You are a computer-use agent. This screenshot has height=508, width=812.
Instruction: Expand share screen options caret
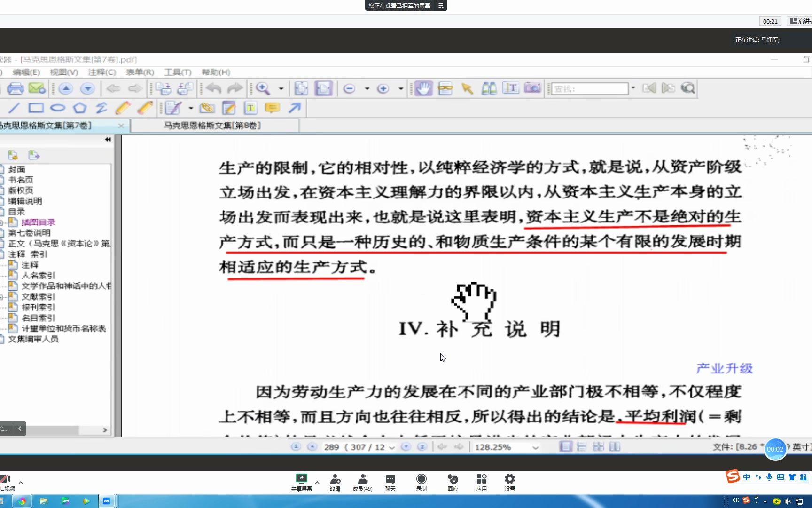point(317,482)
